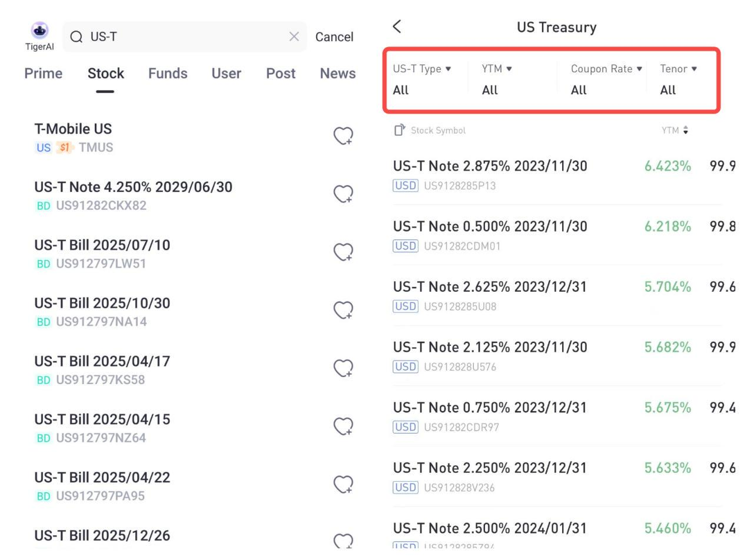747x560 pixels.
Task: Click the US-T search input field
Action: (182, 36)
